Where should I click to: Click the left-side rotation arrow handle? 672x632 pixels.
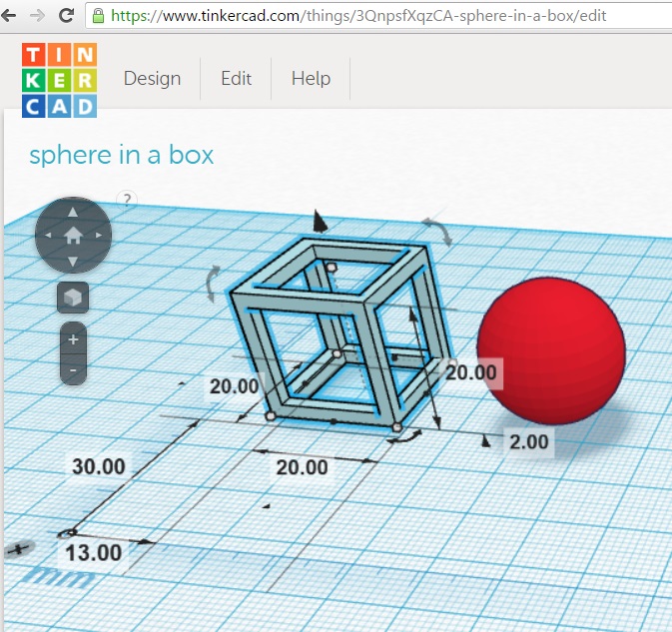tap(212, 284)
